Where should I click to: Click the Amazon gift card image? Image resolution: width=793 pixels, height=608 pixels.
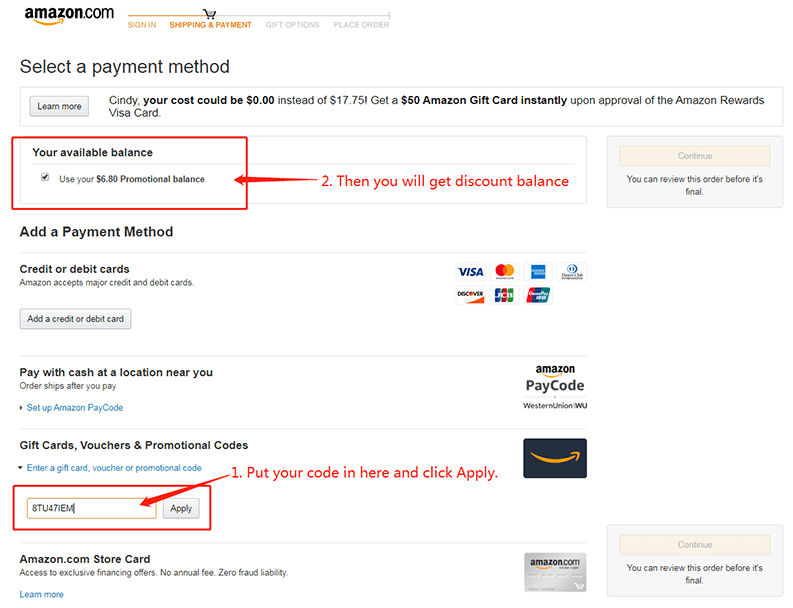pyautogui.click(x=554, y=458)
